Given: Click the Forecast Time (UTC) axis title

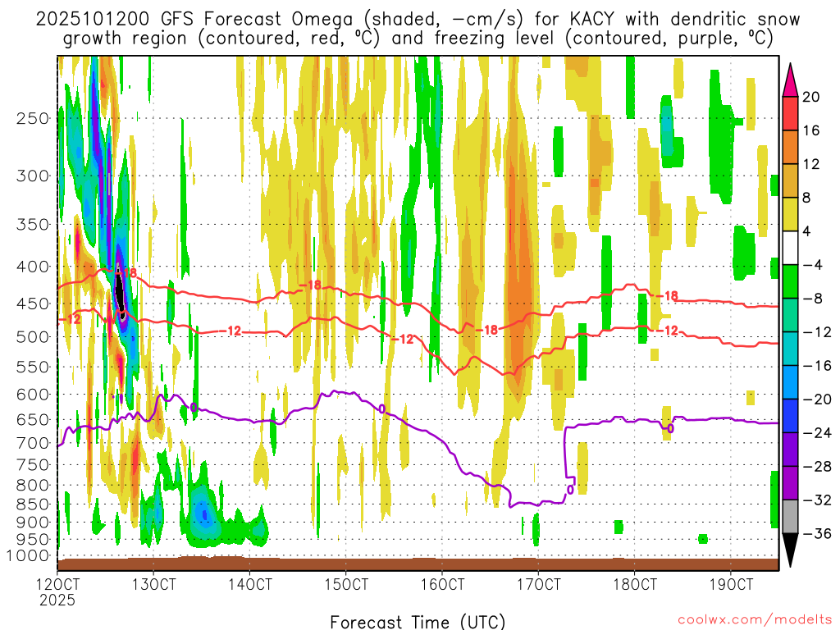Looking at the screenshot, I should [418, 622].
